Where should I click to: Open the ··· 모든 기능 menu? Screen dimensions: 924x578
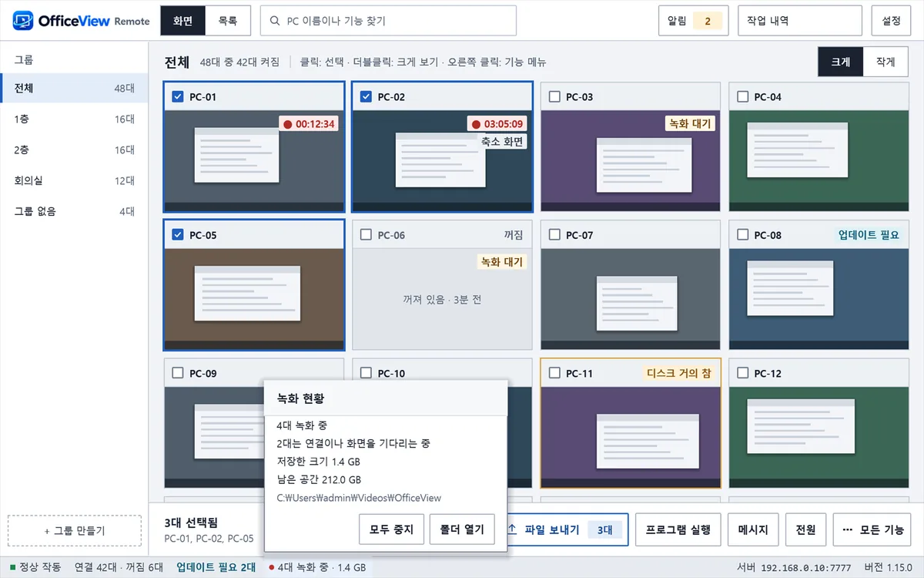pos(872,530)
